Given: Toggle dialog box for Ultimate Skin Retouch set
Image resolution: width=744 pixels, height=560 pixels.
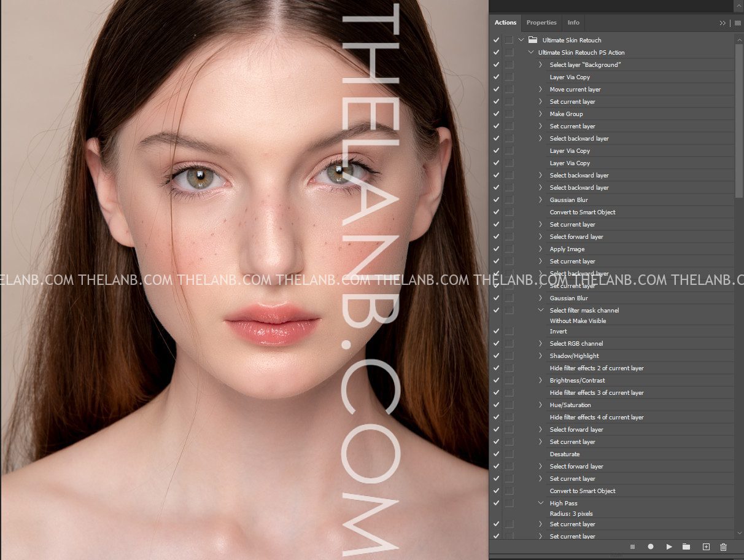Looking at the screenshot, I should click(x=509, y=40).
